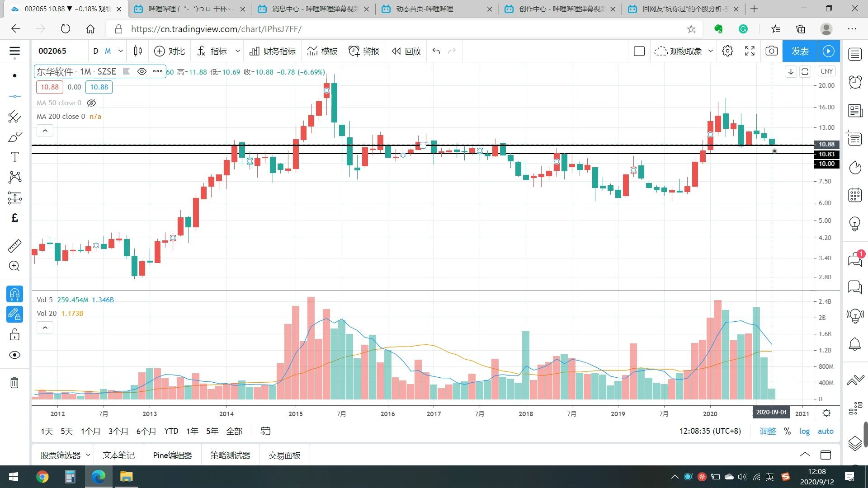This screenshot has height=488, width=868.
Task: Expand the 观物取象 layout dropdown arrow
Action: point(710,51)
